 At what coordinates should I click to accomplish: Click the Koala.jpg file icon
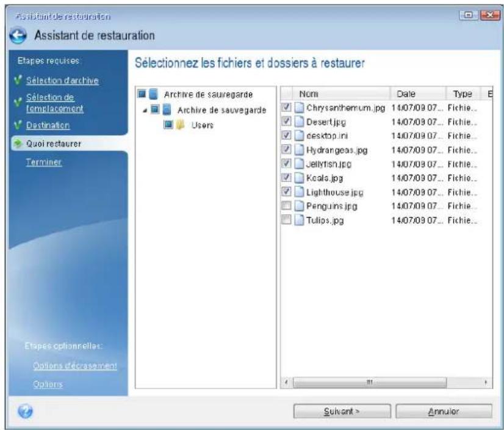point(299,178)
